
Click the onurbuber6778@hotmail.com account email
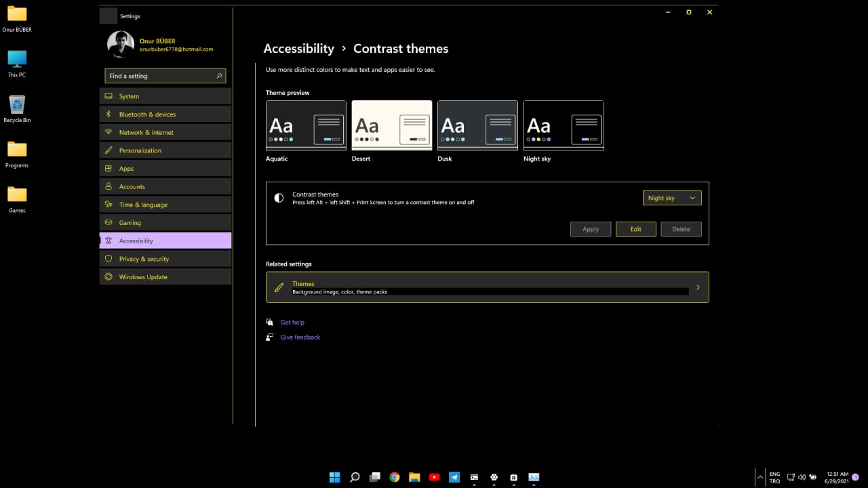click(176, 49)
